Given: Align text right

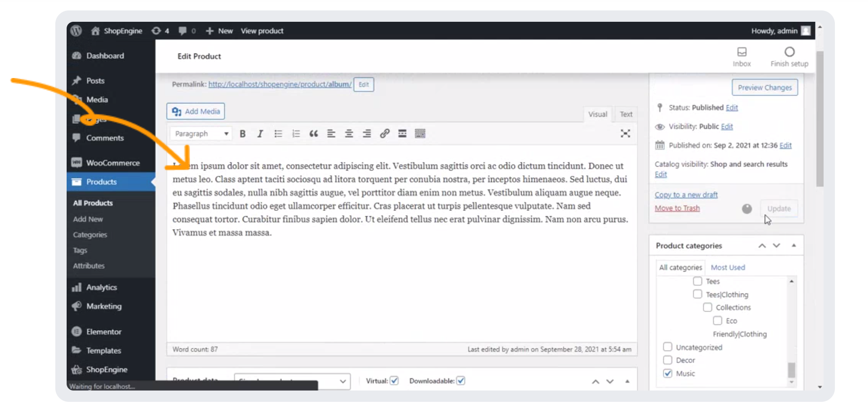Looking at the screenshot, I should point(367,134).
